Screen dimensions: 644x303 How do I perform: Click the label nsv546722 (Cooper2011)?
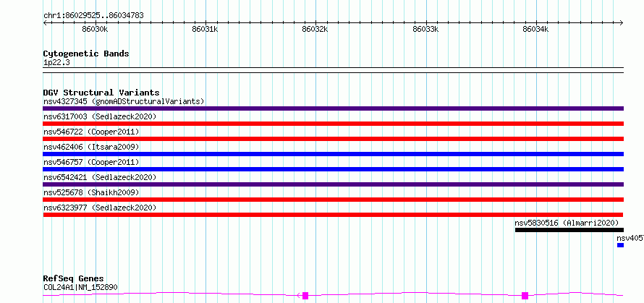coord(91,132)
